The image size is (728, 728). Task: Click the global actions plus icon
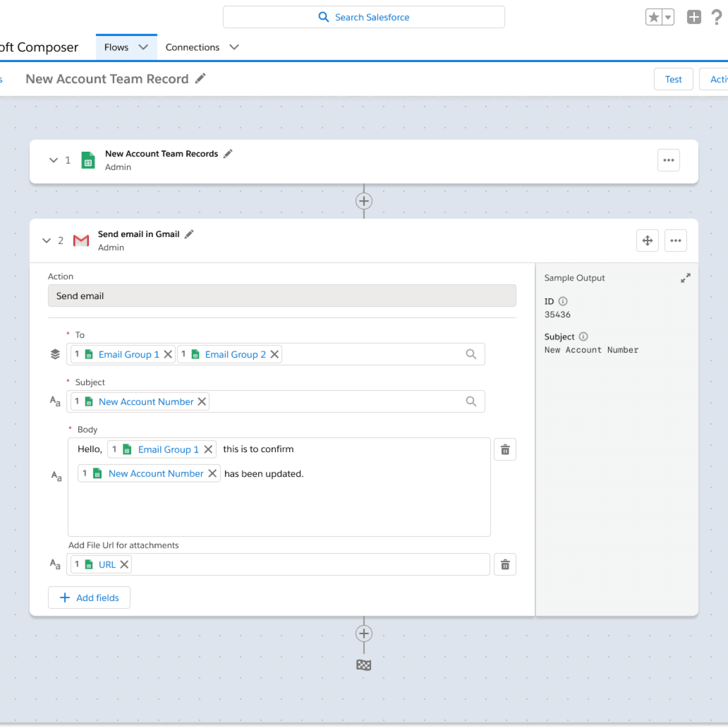[694, 17]
